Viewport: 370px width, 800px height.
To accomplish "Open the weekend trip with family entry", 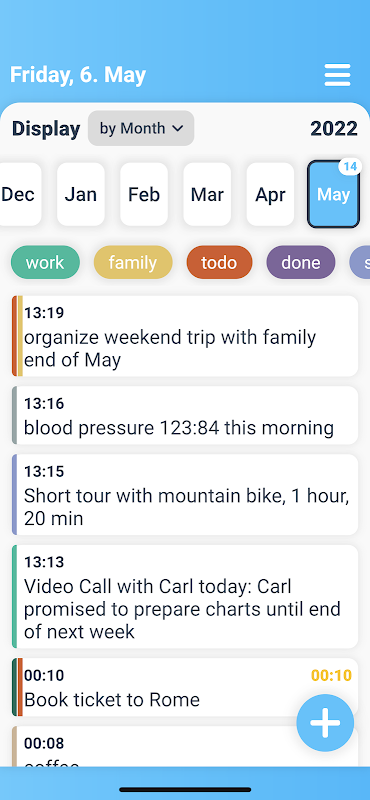I will pos(185,336).
